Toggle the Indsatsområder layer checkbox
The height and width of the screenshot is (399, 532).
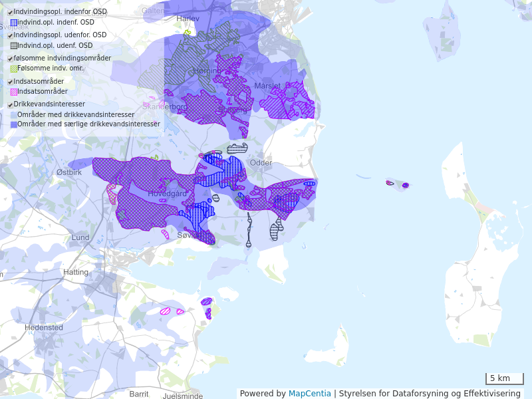click(x=10, y=82)
